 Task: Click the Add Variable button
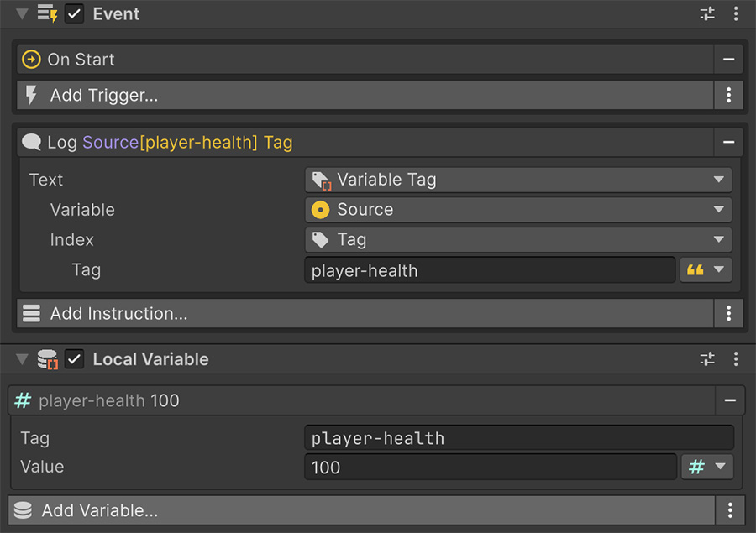point(361,509)
